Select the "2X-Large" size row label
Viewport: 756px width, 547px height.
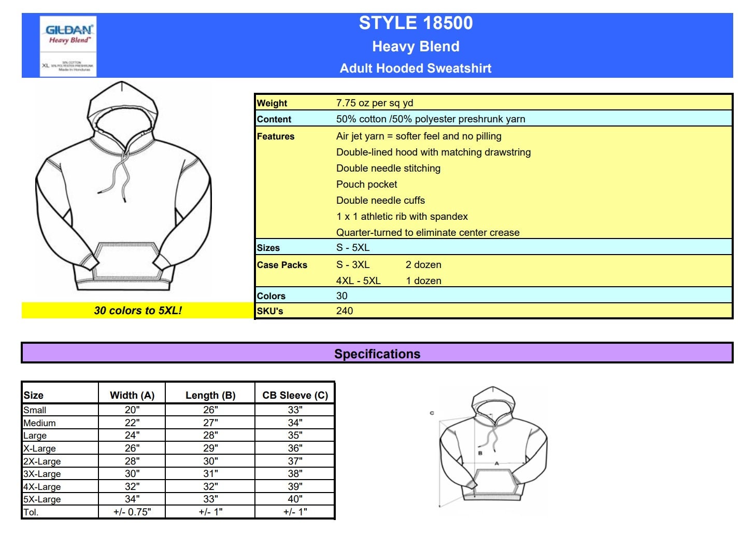(x=42, y=461)
